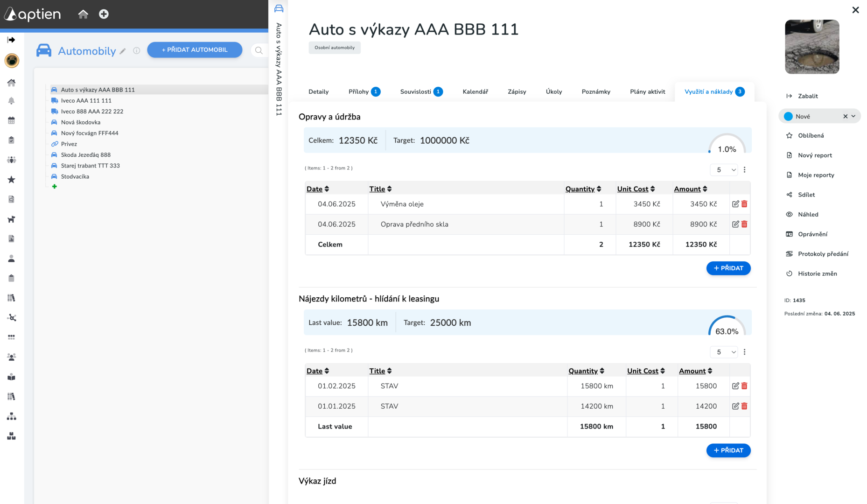
Task: Click Nový report
Action: click(810, 155)
